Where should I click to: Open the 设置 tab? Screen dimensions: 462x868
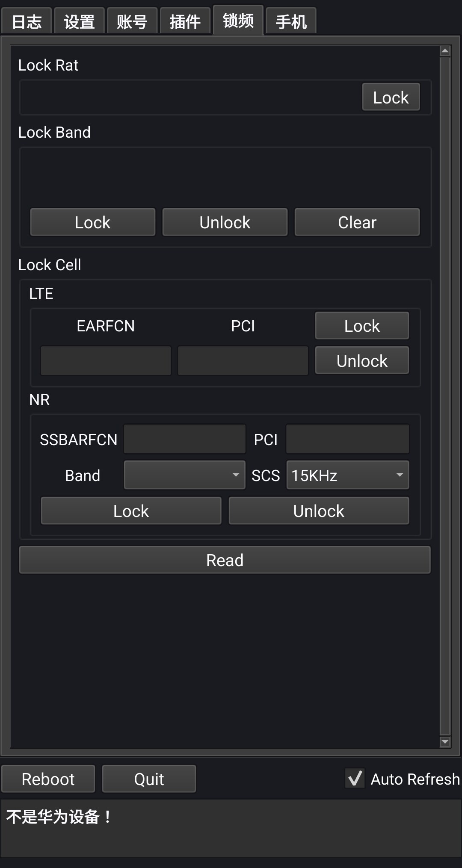[79, 21]
